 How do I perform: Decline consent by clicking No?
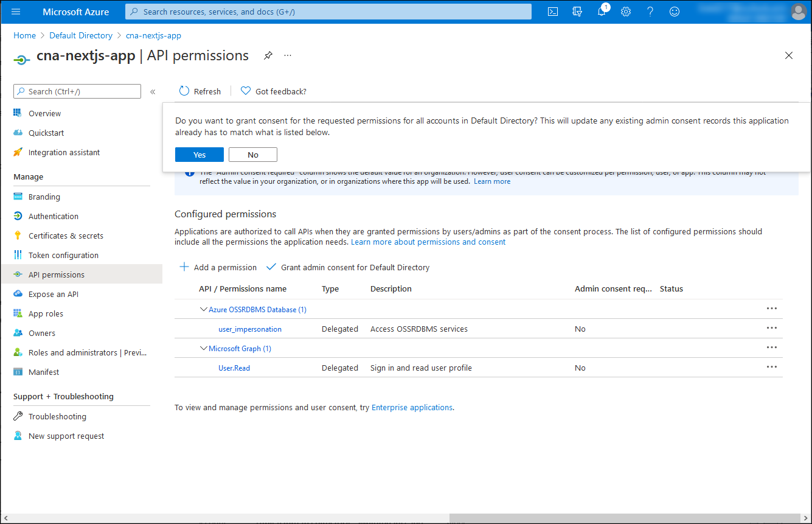pos(253,155)
